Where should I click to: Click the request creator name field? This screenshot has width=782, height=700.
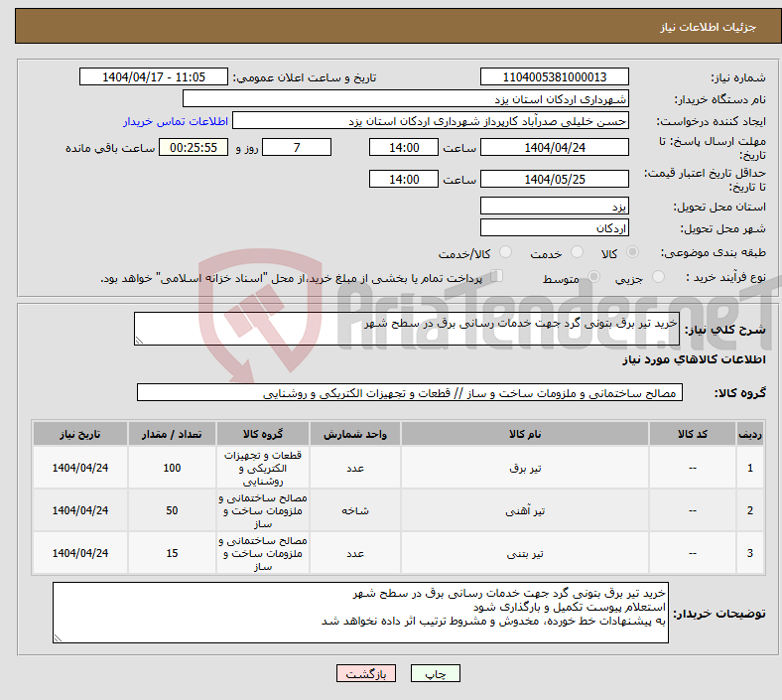[x=431, y=121]
